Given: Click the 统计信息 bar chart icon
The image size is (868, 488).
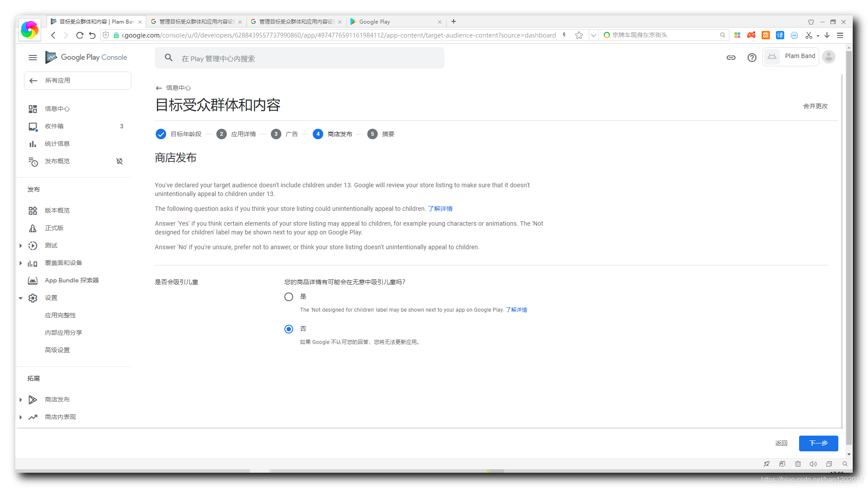Looking at the screenshot, I should pyautogui.click(x=33, y=144).
